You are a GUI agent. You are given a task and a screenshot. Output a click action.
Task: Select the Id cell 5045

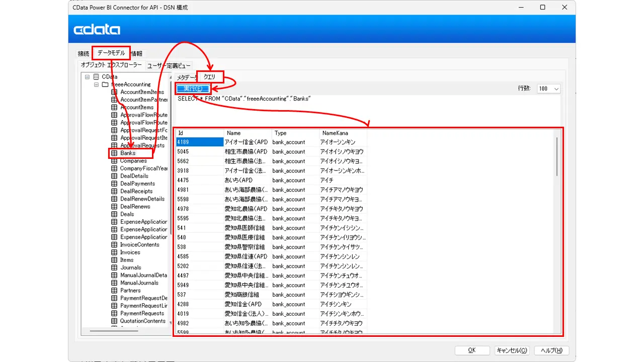coord(200,152)
